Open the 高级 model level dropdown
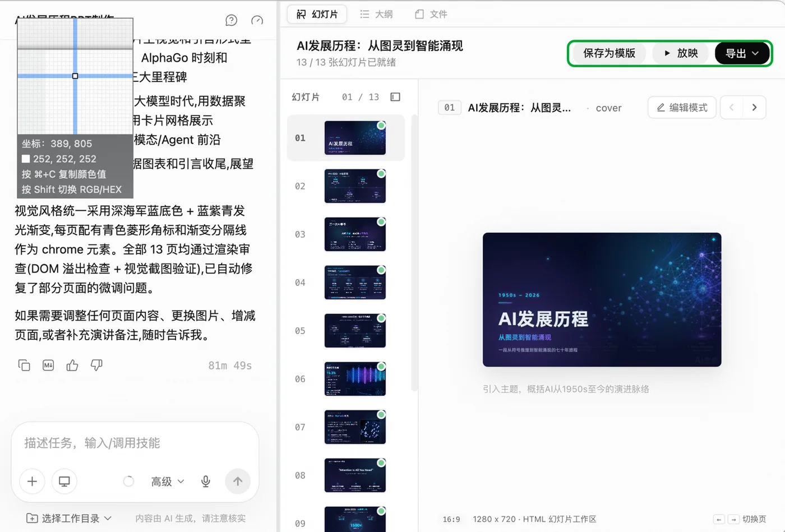Image resolution: width=785 pixels, height=532 pixels. coord(167,482)
